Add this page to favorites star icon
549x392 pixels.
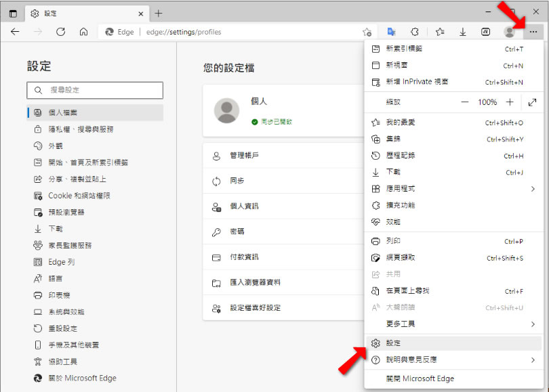(x=367, y=32)
